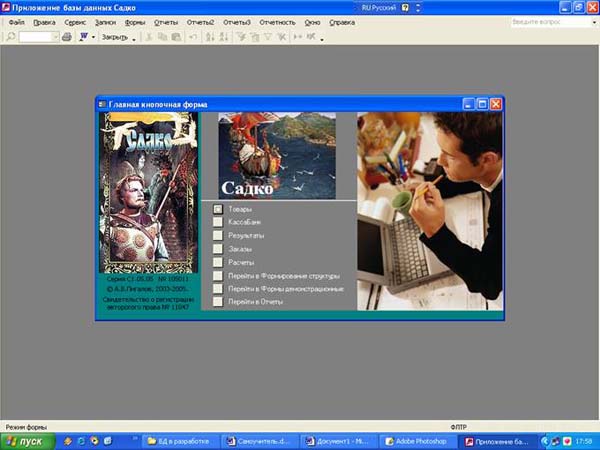Click the zoom value input box
This screenshot has height=450, width=600.
pos(36,37)
